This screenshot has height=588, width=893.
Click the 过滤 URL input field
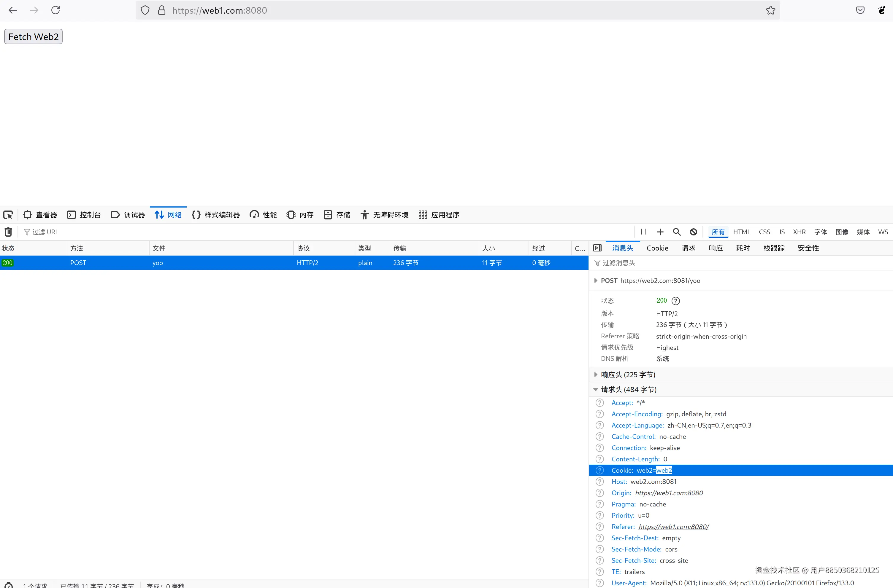pos(150,232)
